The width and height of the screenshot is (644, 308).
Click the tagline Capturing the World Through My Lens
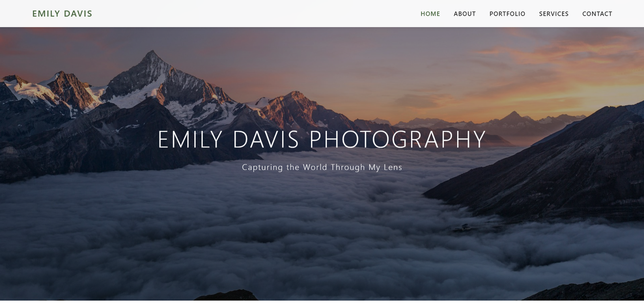[x=322, y=167]
